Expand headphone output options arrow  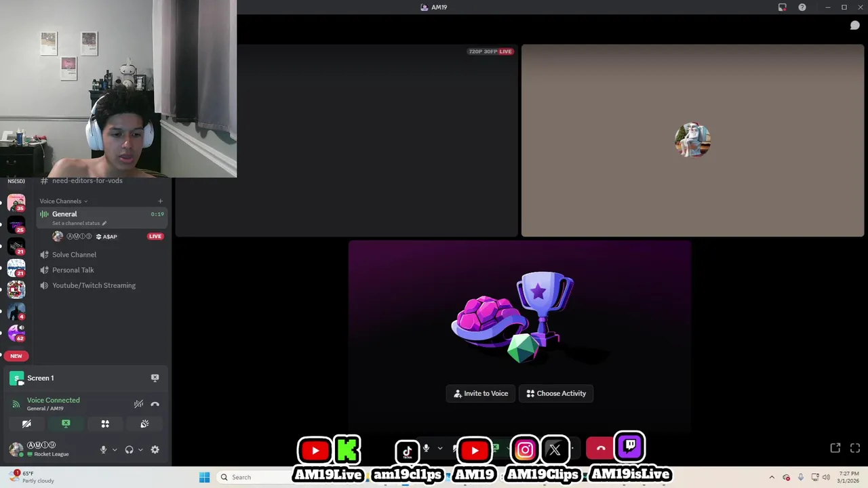click(140, 449)
